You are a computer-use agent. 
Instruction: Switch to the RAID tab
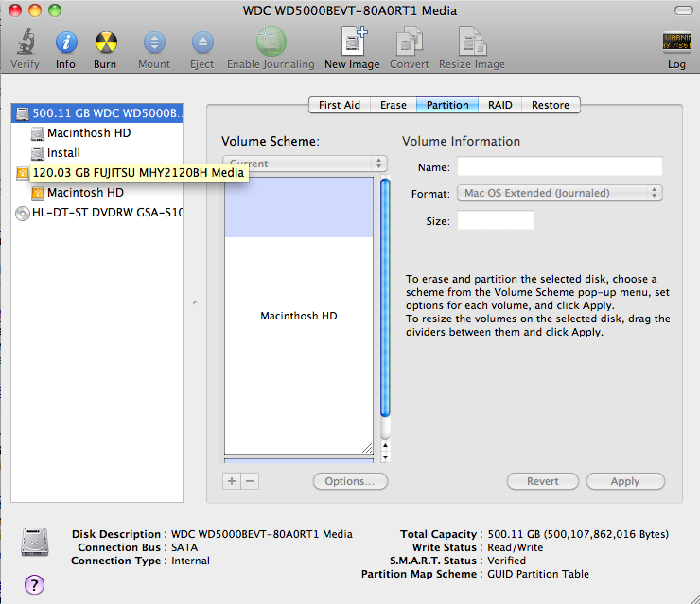[x=500, y=105]
